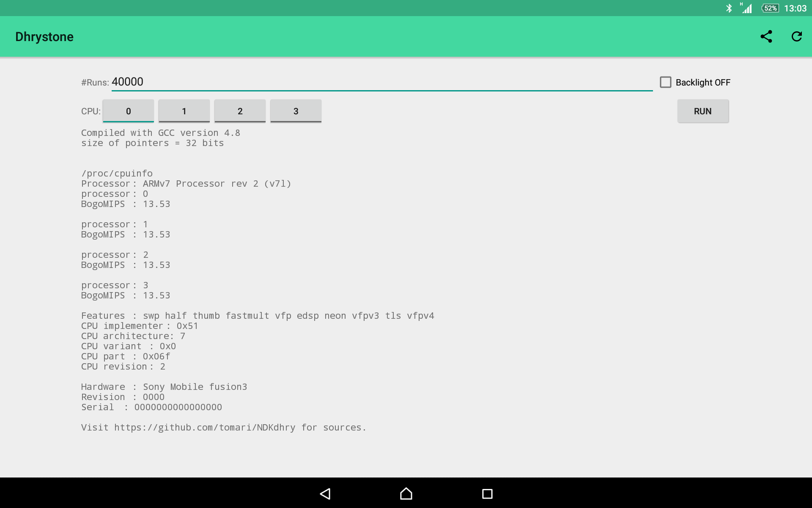The height and width of the screenshot is (508, 812).
Task: Tap the Backlight OFF label text
Action: coord(703,83)
